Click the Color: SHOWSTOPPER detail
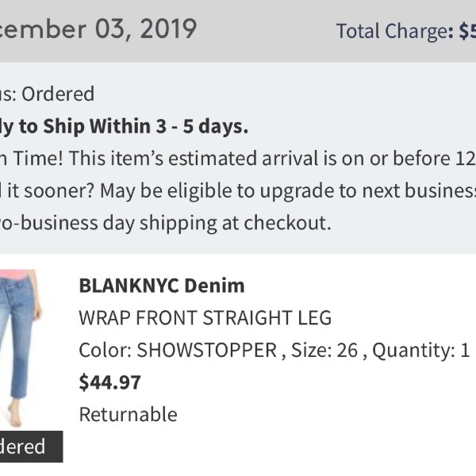The width and height of the screenshot is (476, 476). pyautogui.click(x=178, y=350)
